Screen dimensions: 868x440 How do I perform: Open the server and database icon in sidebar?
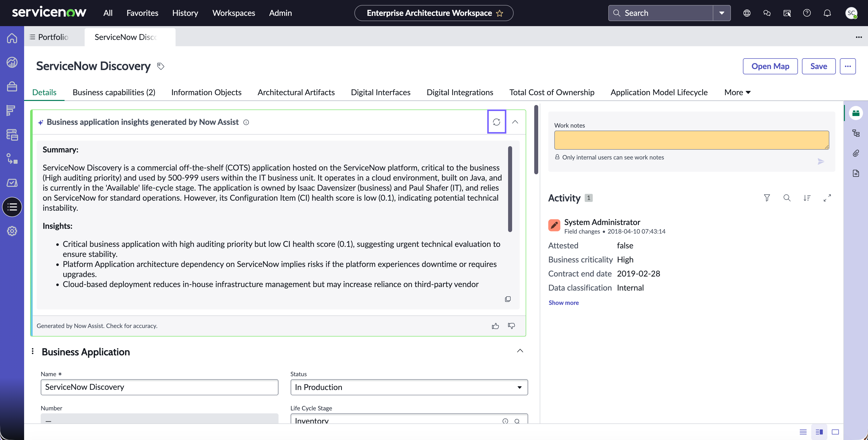pos(12,135)
